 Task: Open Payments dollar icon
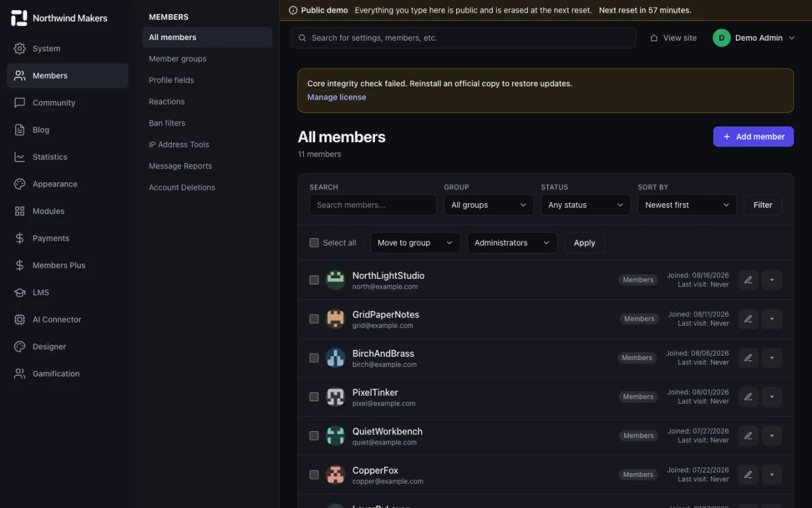20,238
